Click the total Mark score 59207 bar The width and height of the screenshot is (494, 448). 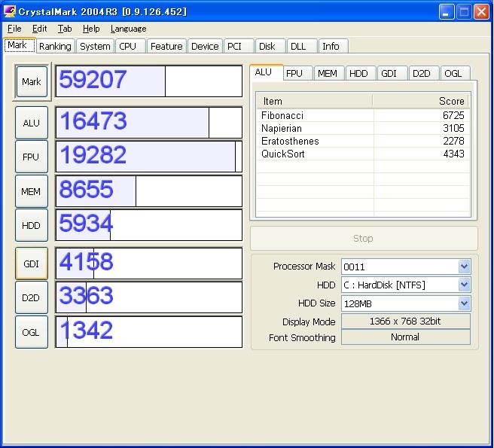tap(149, 81)
